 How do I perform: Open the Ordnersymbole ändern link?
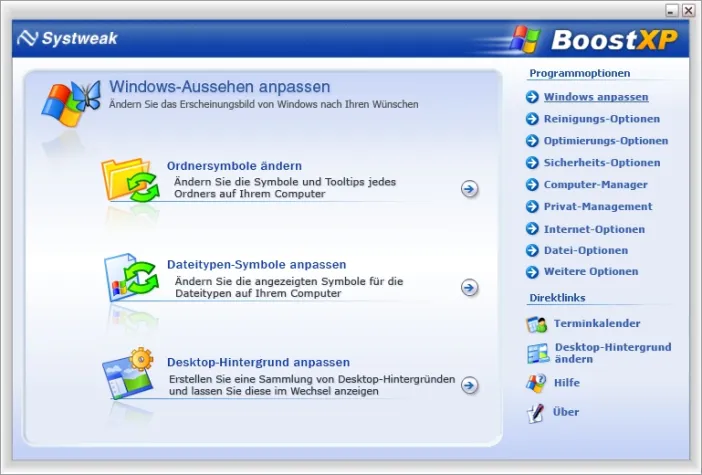coord(234,166)
